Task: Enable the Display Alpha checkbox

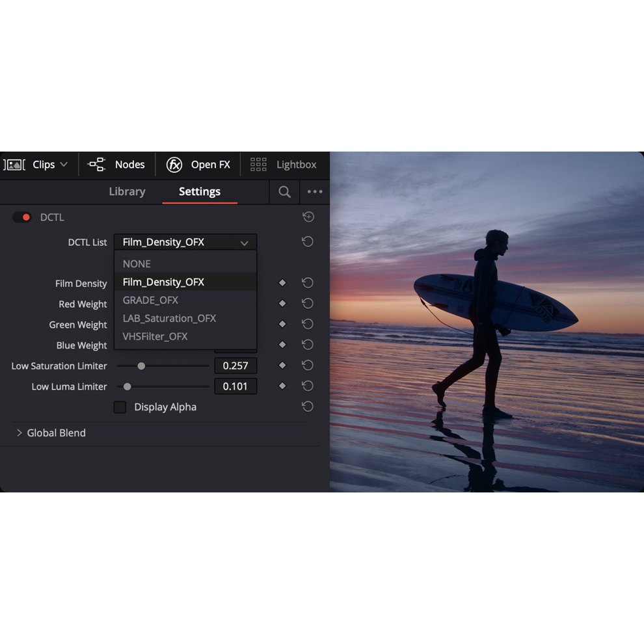Action: pos(120,407)
